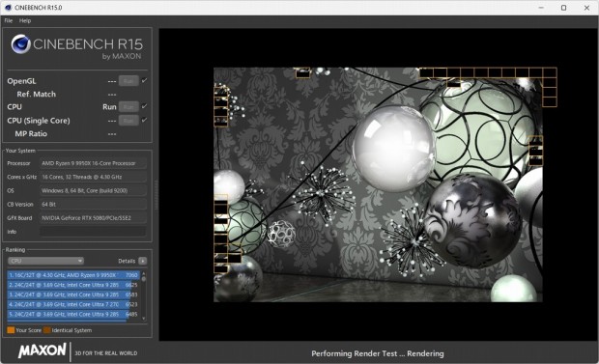599x364 pixels.
Task: Minimize the Cinebench window
Action: click(541, 8)
